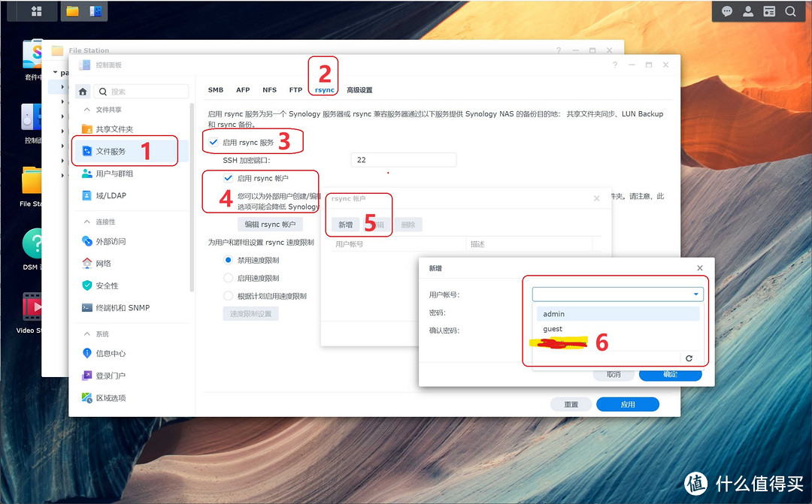Collapse the File Sharing (文件共享) sidebar section
The width and height of the screenshot is (812, 504).
coord(87,110)
